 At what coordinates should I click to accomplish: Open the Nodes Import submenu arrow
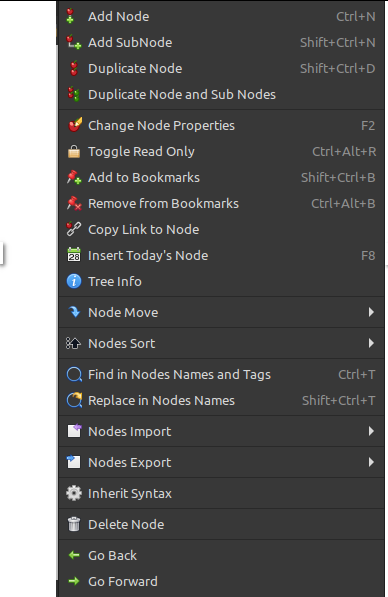pos(371,431)
